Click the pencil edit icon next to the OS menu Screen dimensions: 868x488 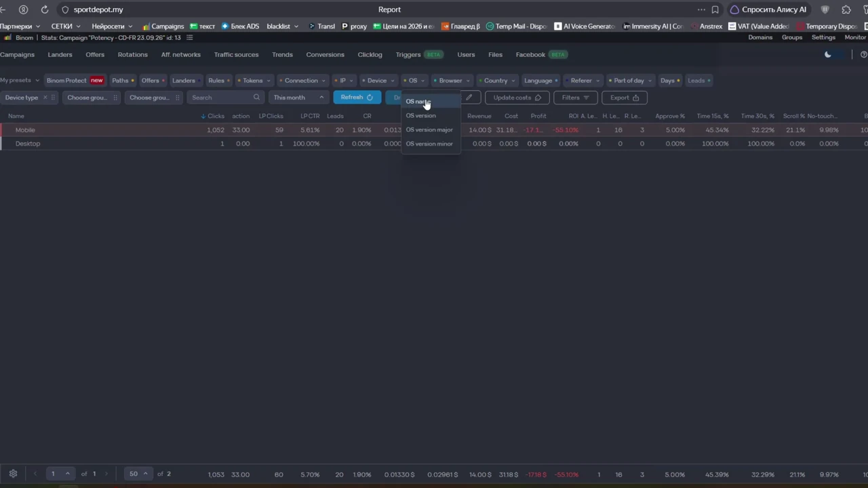point(469,98)
